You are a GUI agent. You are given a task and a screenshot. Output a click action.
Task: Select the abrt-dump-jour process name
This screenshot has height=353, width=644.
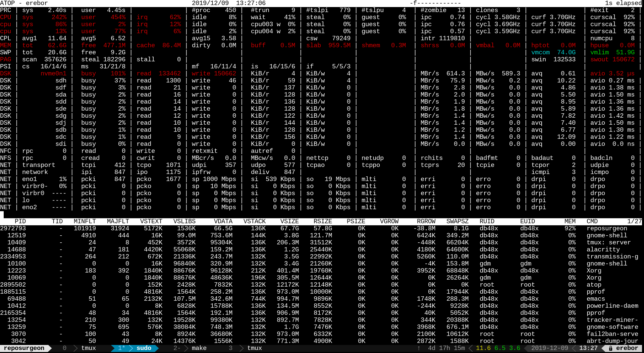(612, 341)
